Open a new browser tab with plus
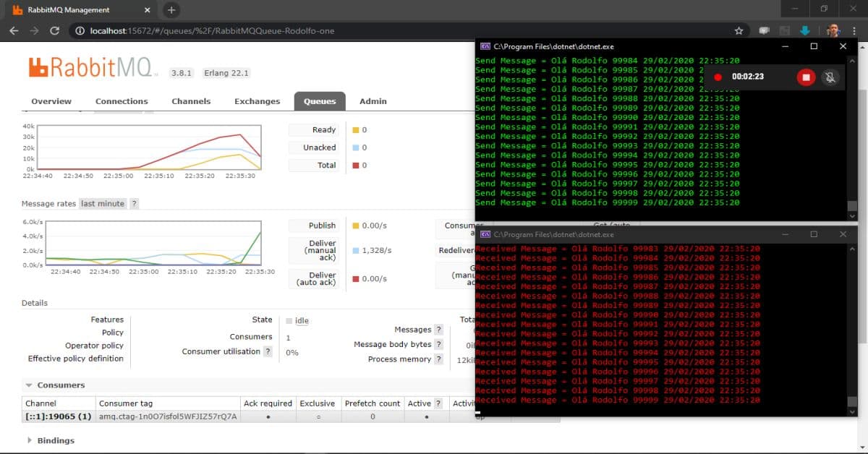The image size is (868, 454). click(171, 10)
